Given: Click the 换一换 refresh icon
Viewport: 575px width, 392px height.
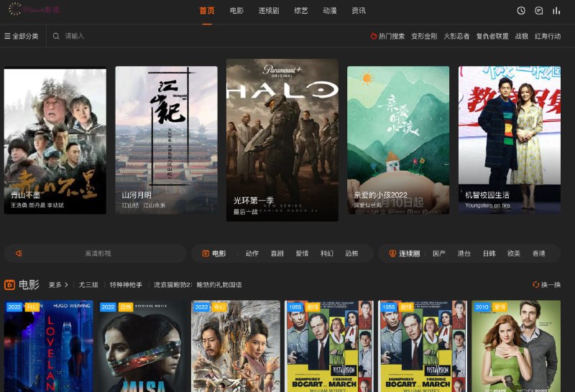Looking at the screenshot, I should tap(535, 284).
